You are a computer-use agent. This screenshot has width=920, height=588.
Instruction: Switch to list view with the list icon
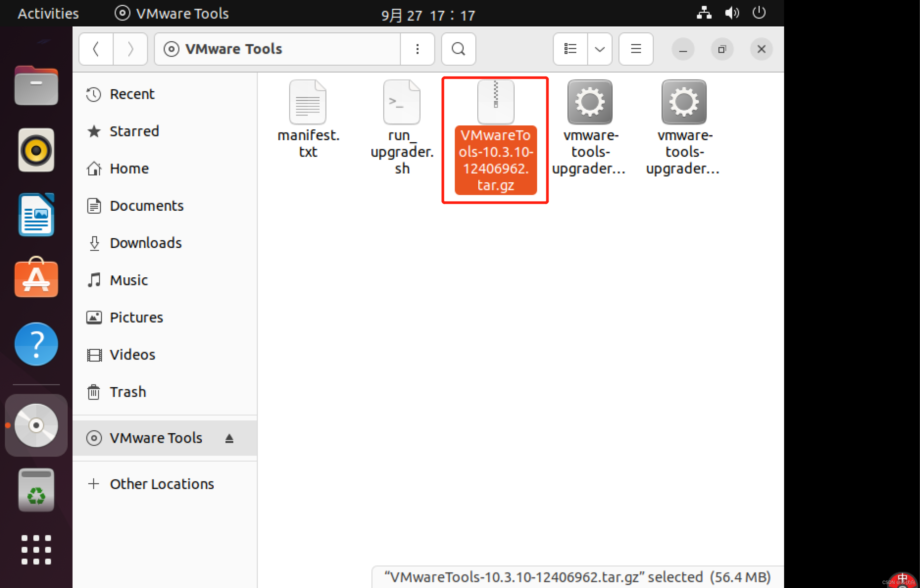570,49
